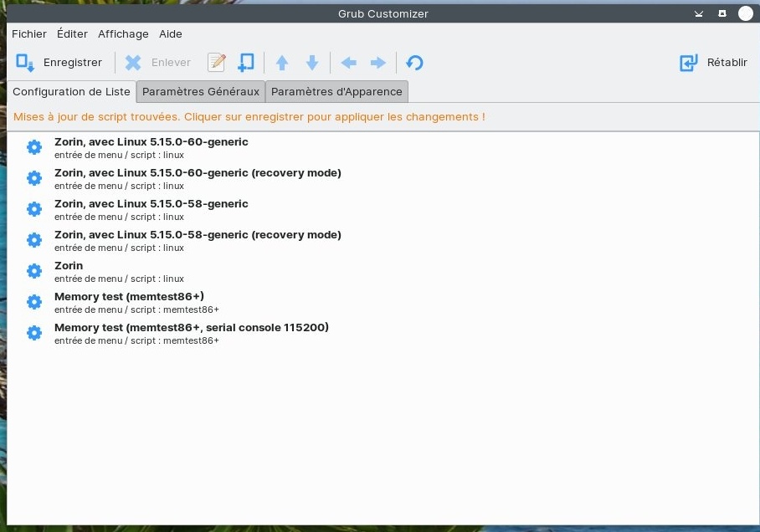The height and width of the screenshot is (532, 760).
Task: Click gear icon beside plain Zorin entry
Action: [34, 271]
